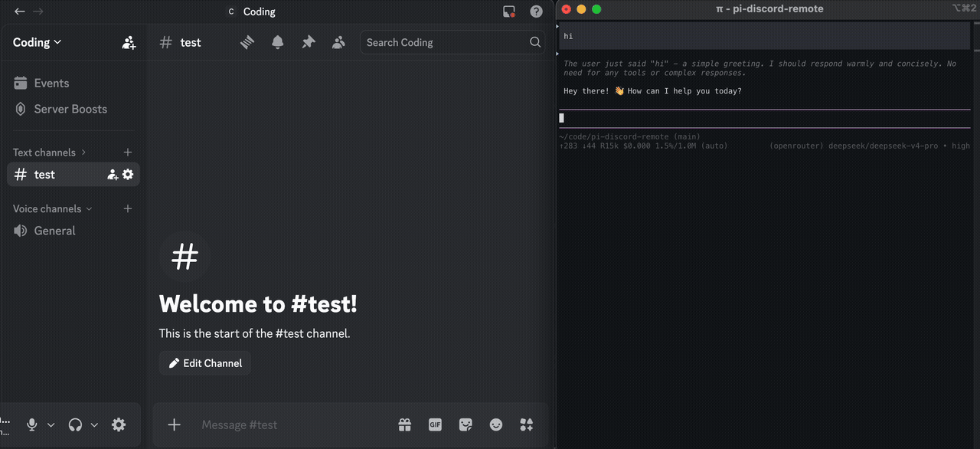
Task: Send a gift with the gift icon
Action: click(405, 424)
